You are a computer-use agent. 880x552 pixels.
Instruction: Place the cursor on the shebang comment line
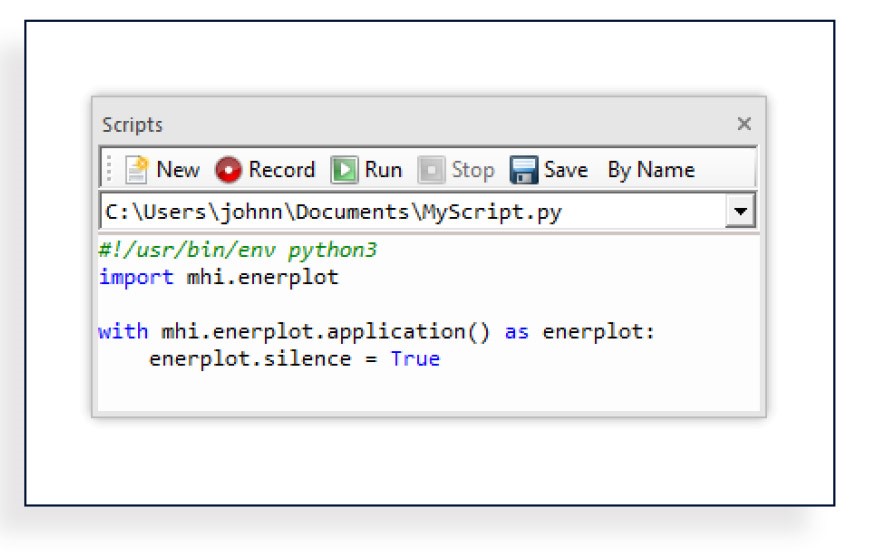[x=238, y=250]
